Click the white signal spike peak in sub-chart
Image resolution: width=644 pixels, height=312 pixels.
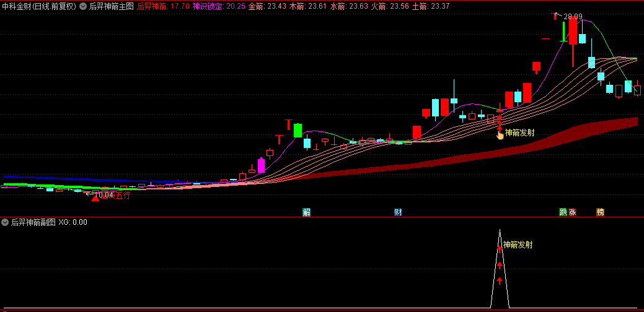pos(500,230)
